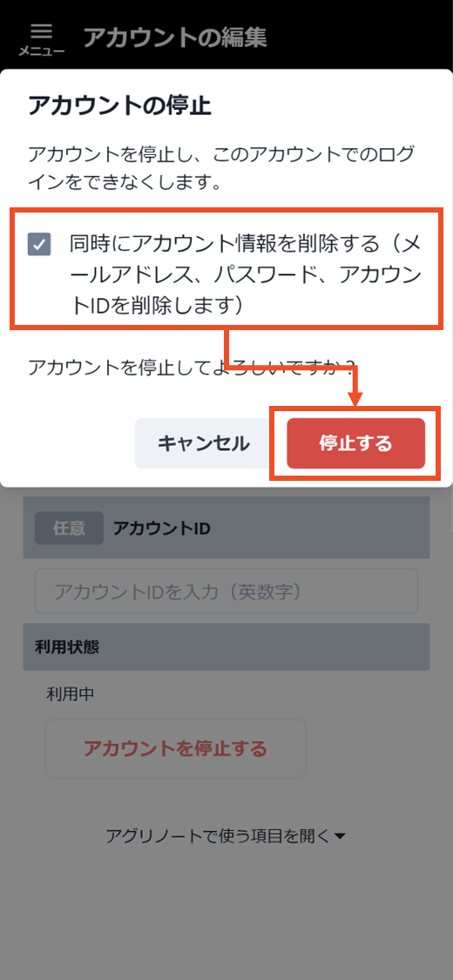Uncheck the 同時にアカウント情報を削除する checkbox
The height and width of the screenshot is (980, 453).
tap(38, 245)
